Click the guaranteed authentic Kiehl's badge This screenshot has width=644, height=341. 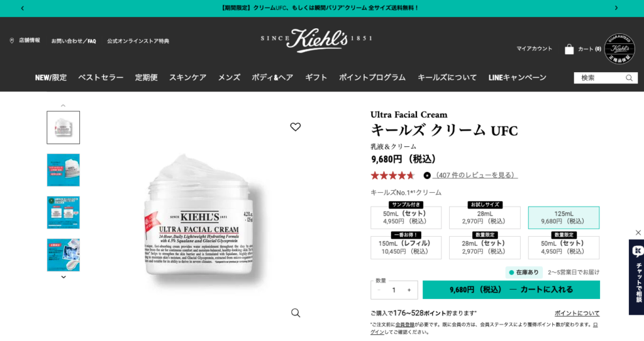[619, 49]
